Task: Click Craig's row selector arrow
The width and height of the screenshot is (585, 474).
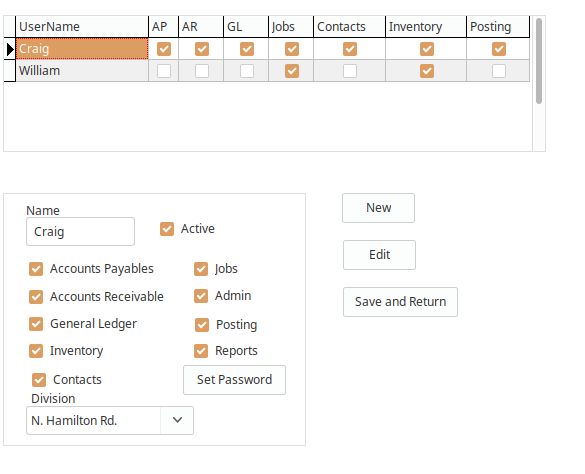Action: pos(10,49)
